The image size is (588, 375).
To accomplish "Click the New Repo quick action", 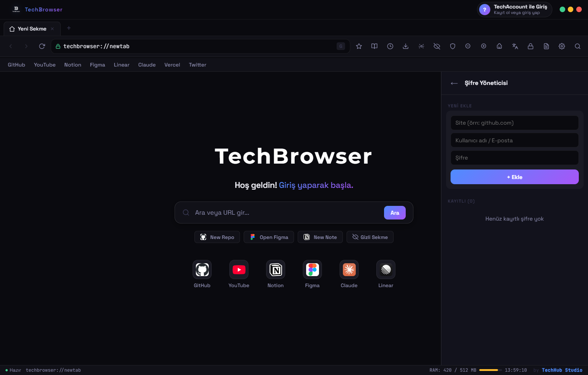I will pos(217,237).
